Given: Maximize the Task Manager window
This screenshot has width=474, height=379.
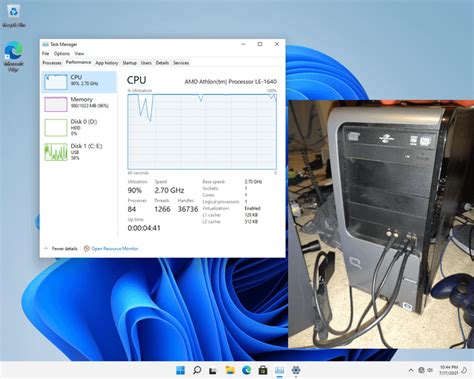Looking at the screenshot, I should 260,44.
